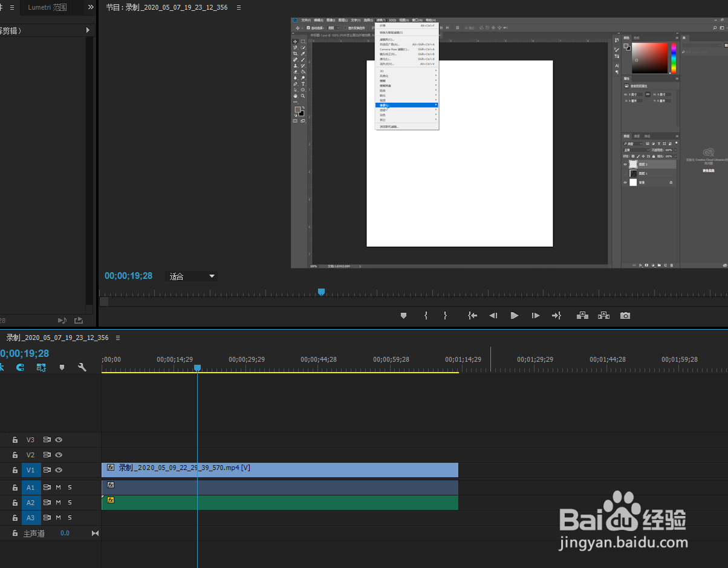Viewport: 728px width, 568px height.
Task: Add a marker in the Program monitor
Action: 404,316
